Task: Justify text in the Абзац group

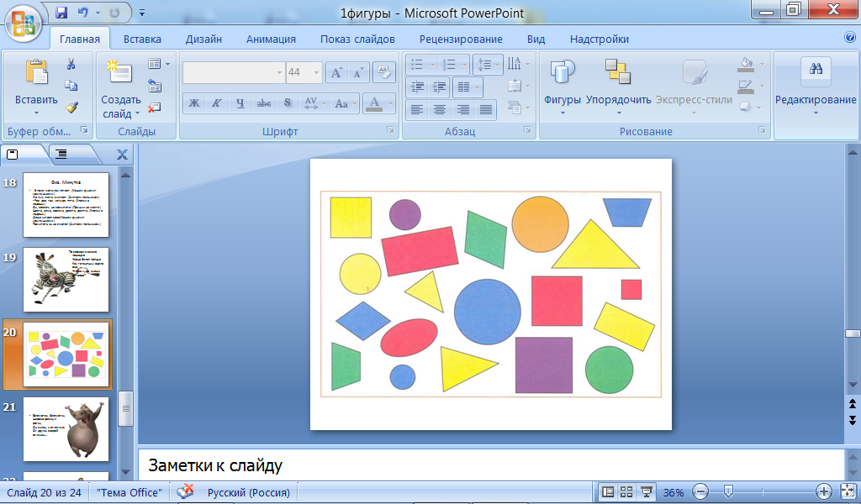Action: coord(486,109)
